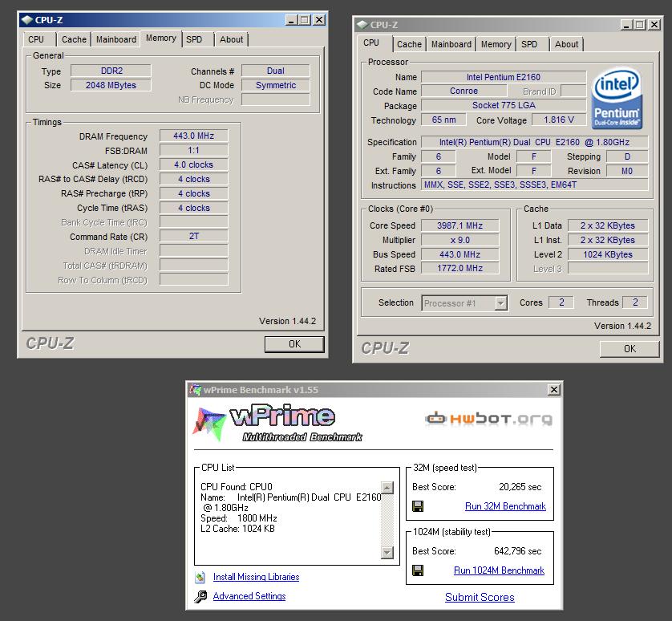Click the CPU-Z diamond icon in Memory window title bar
672x621 pixels.
(x=27, y=20)
